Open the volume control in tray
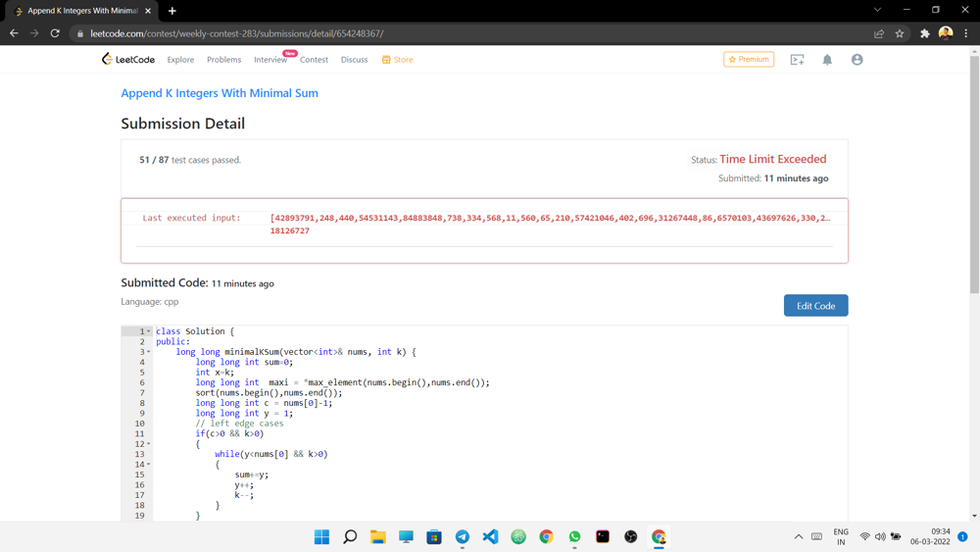 pyautogui.click(x=880, y=536)
